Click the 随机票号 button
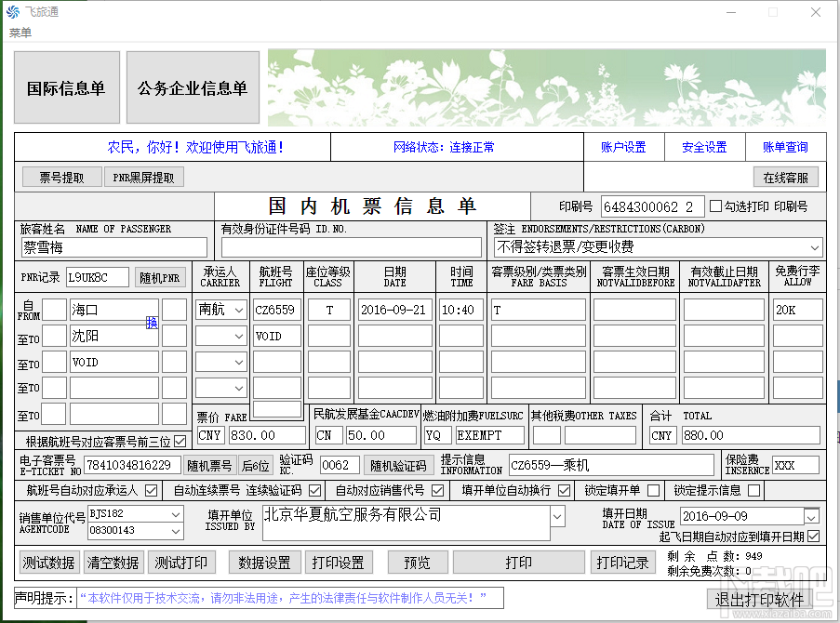Screen dimensions: 840x623 click(209, 466)
